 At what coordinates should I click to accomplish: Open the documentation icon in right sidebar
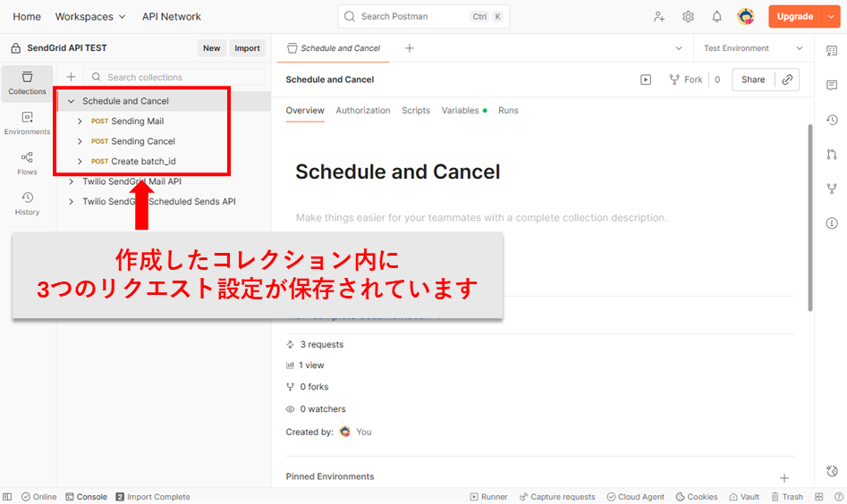[x=832, y=51]
